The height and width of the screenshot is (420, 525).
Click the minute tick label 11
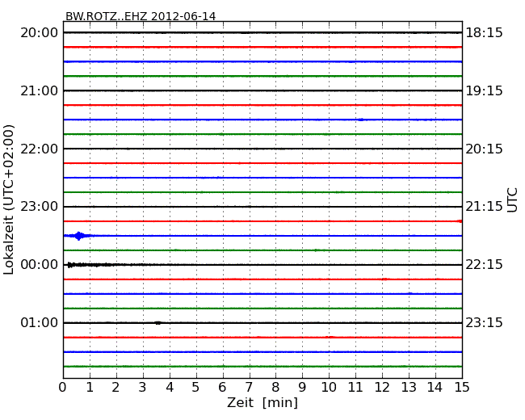pos(355,387)
